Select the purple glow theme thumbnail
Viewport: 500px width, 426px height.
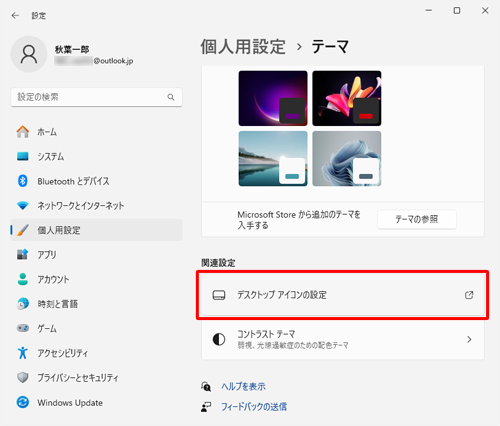click(273, 98)
